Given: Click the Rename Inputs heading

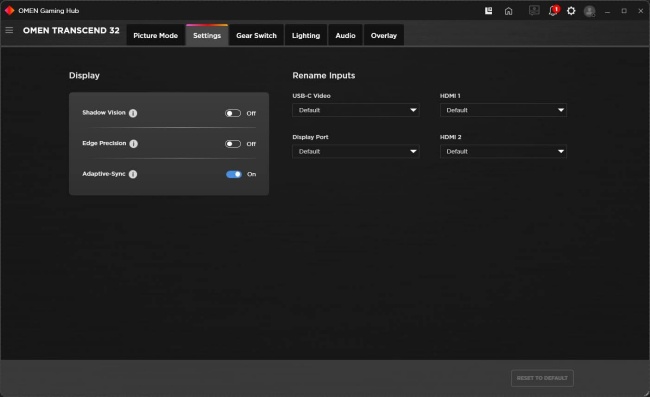Looking at the screenshot, I should (x=324, y=75).
